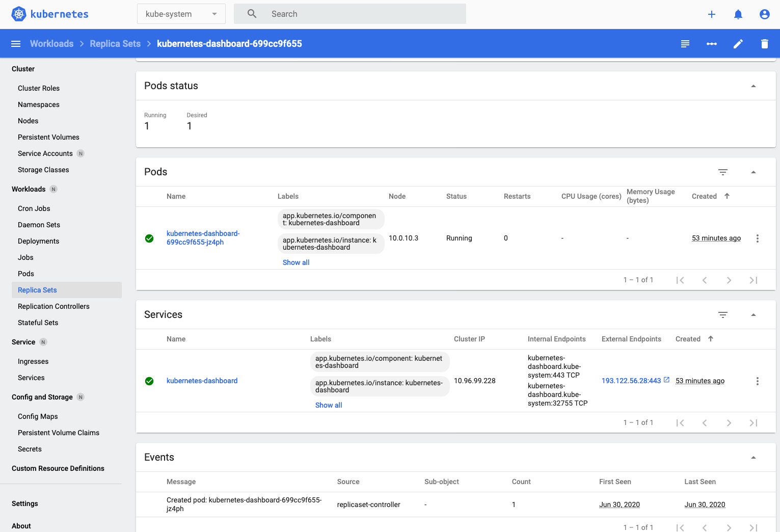Go to next page in Events table
The height and width of the screenshot is (532, 780).
(729, 528)
